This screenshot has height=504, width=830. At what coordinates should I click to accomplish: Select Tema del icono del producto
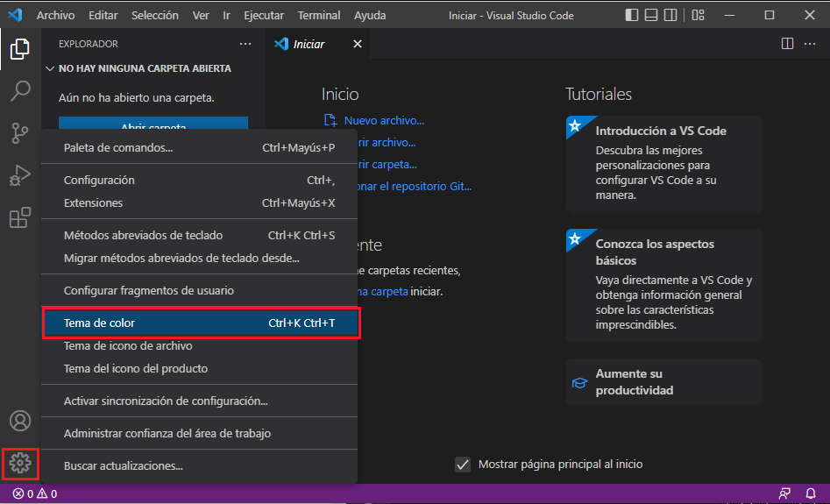pos(199,368)
